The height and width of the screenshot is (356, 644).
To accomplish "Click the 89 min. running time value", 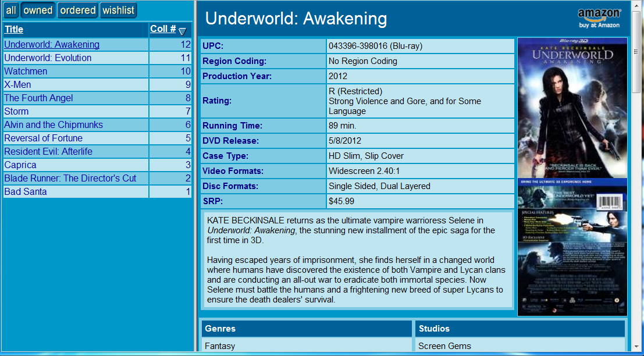I will (343, 126).
